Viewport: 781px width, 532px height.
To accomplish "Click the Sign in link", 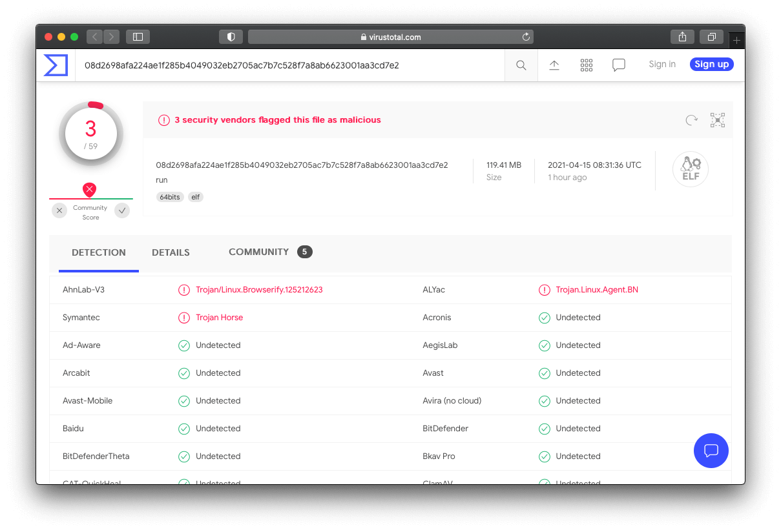I will pyautogui.click(x=662, y=65).
